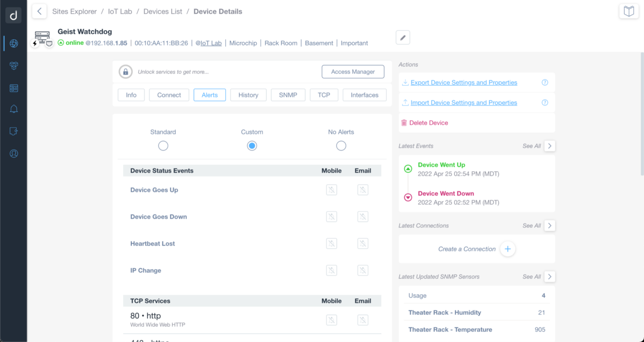
Task: Switch to the History tab
Action: (x=248, y=95)
